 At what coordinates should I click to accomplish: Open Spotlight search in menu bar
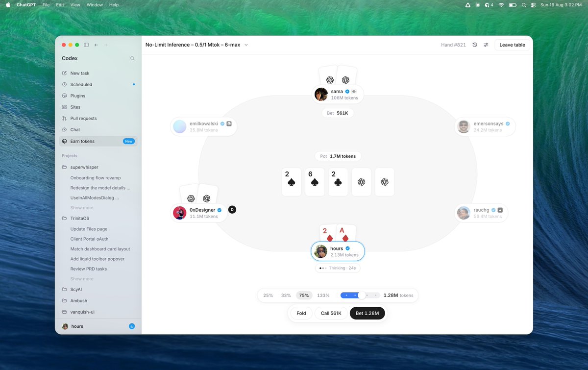pos(524,5)
